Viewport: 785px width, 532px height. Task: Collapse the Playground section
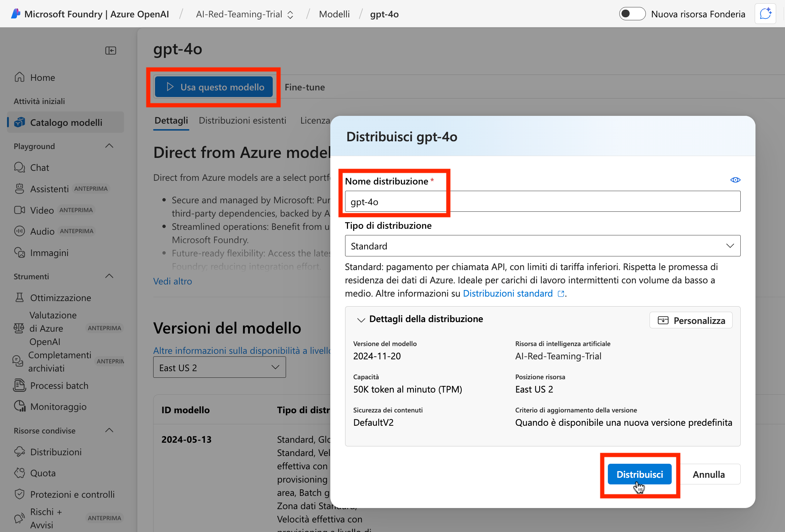109,146
